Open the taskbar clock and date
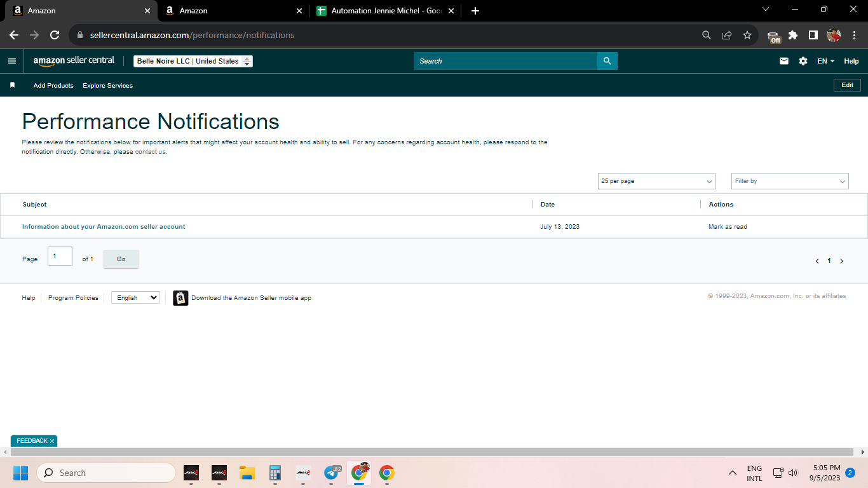Viewport: 868px width, 488px height. tap(825, 473)
